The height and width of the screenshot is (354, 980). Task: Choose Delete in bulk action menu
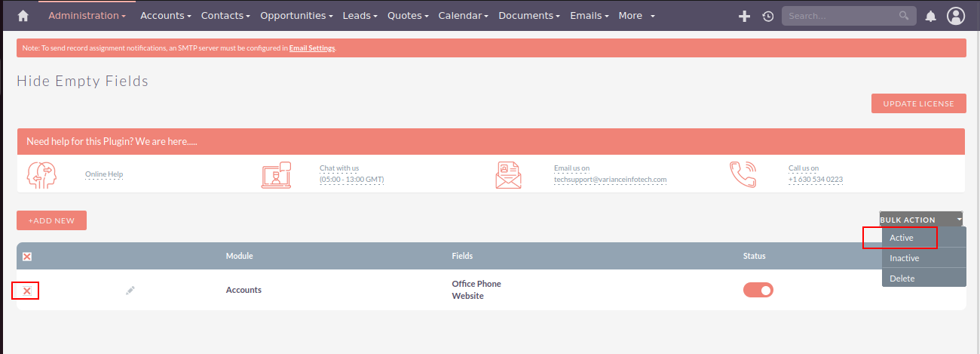pos(902,279)
